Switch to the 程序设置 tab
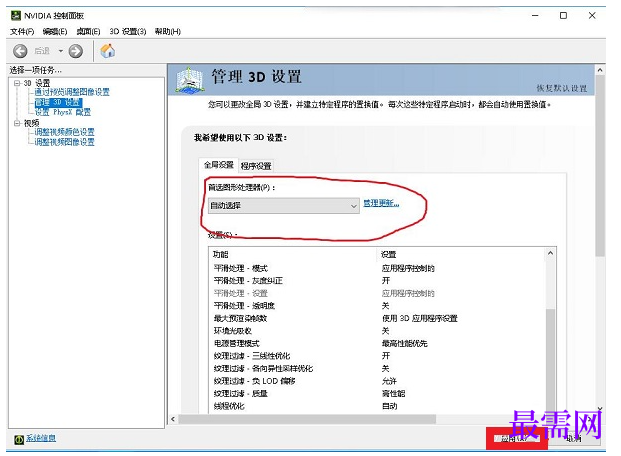 click(x=256, y=166)
